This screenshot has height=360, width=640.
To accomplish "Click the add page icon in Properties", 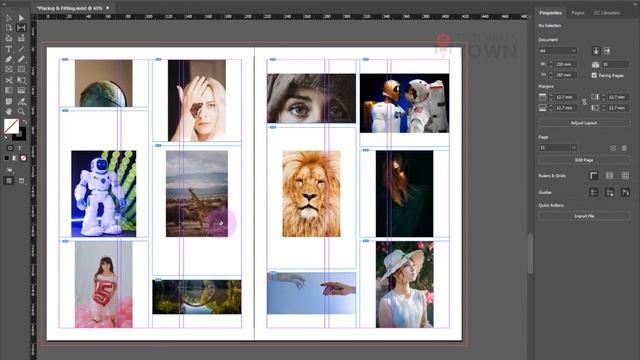I will coord(613,148).
